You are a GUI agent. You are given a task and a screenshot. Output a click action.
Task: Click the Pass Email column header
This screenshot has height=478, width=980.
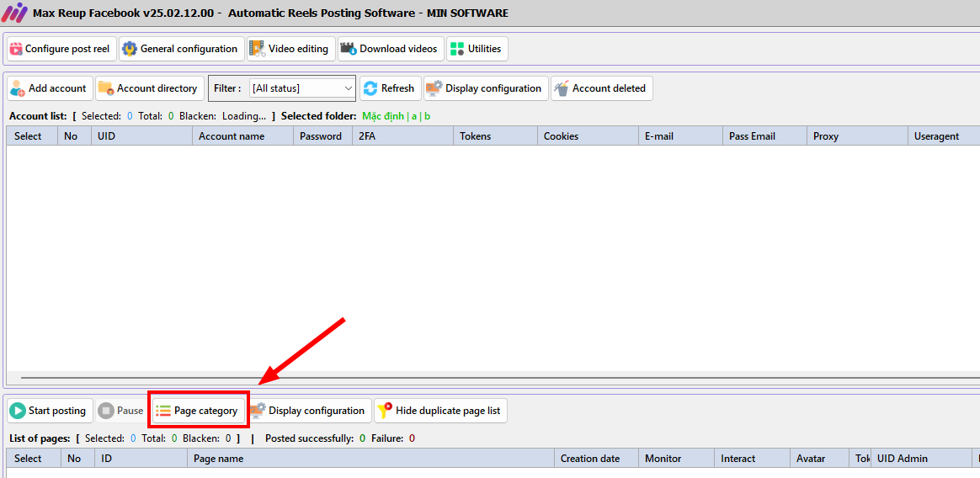pos(764,136)
